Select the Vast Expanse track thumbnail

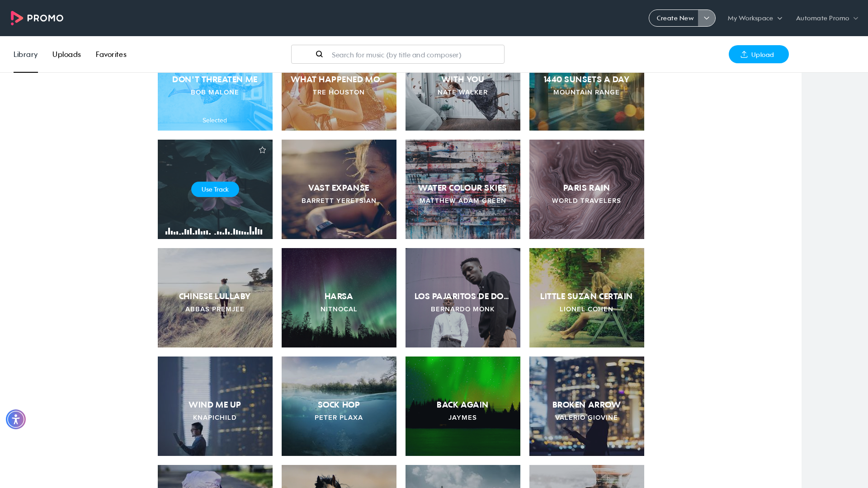point(339,189)
